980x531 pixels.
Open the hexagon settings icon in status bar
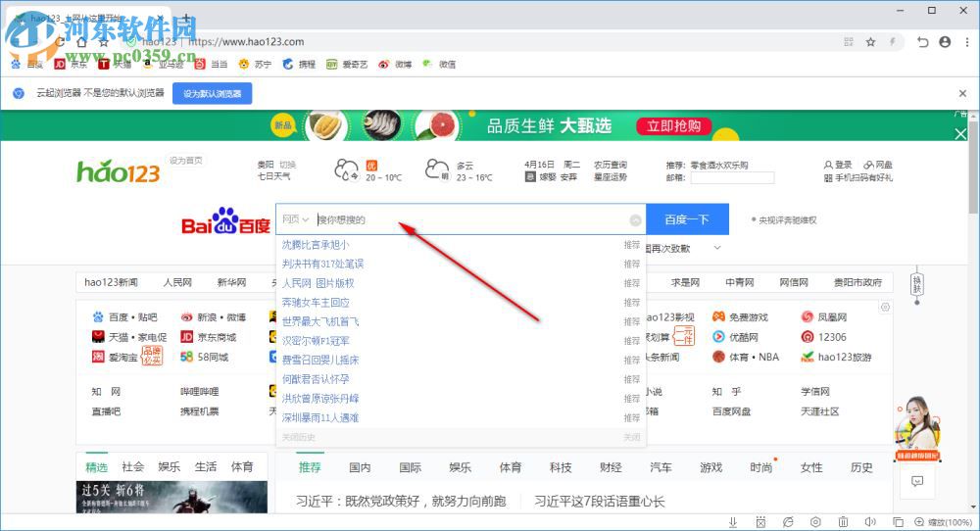815,521
